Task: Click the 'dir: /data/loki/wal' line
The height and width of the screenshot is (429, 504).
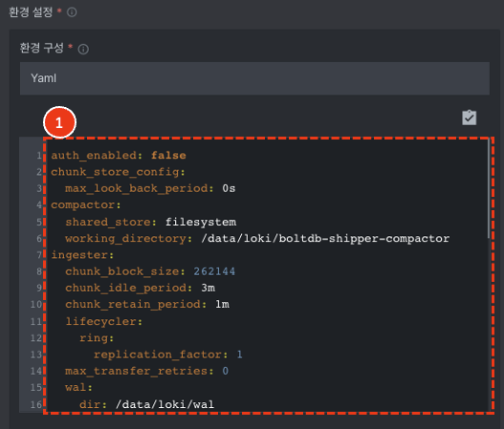Action: pyautogui.click(x=146, y=404)
